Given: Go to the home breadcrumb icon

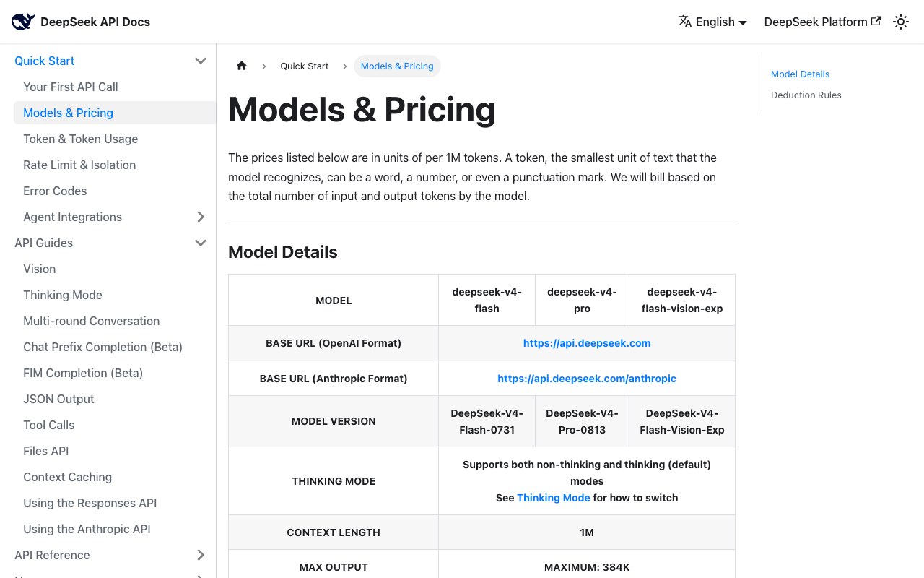Looking at the screenshot, I should point(242,66).
